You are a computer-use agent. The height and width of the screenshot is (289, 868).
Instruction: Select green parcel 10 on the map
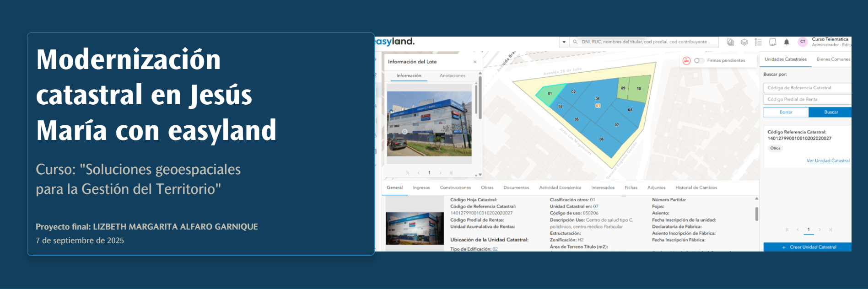640,89
